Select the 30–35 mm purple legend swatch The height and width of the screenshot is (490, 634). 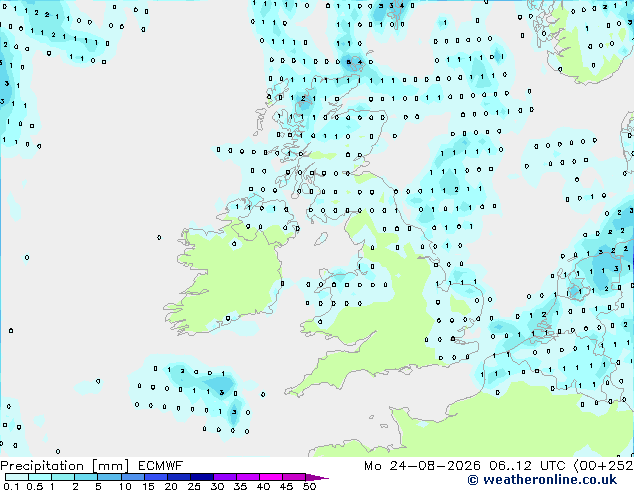coord(224,477)
